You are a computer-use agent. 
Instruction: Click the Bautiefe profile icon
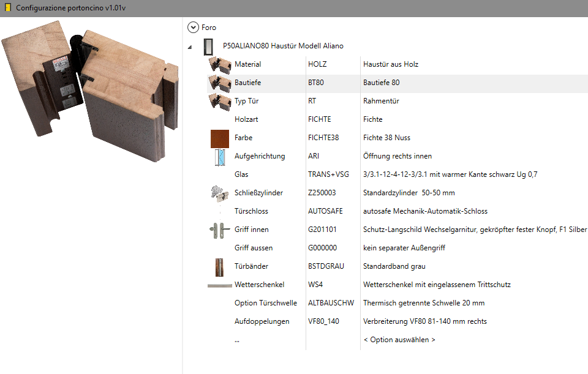click(219, 83)
